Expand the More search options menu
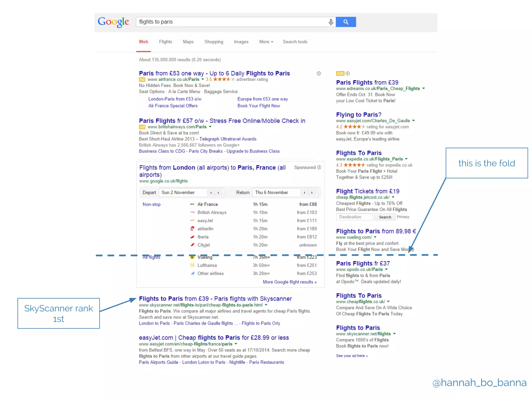The width and height of the screenshot is (532, 399). [266, 42]
